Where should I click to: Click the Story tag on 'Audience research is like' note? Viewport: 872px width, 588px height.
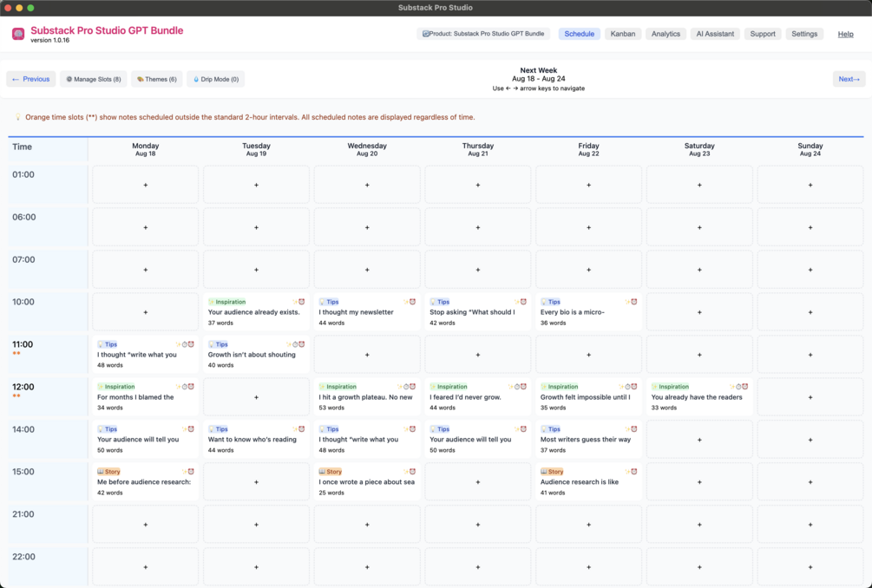coord(552,472)
